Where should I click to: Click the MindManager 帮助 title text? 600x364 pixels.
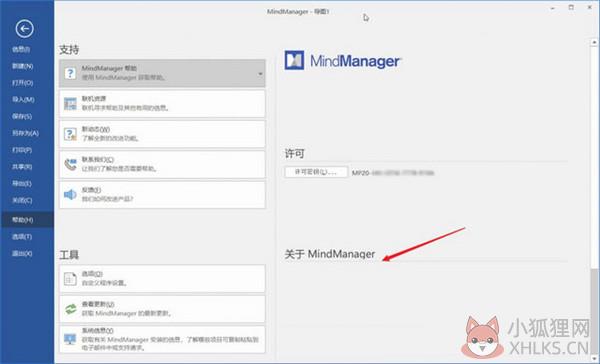tap(109, 68)
